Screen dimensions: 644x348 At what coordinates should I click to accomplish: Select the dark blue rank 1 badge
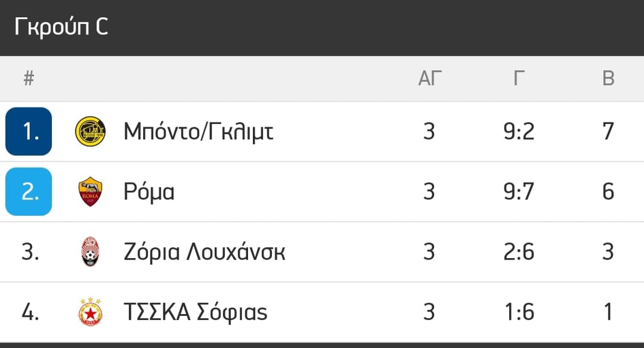click(29, 131)
